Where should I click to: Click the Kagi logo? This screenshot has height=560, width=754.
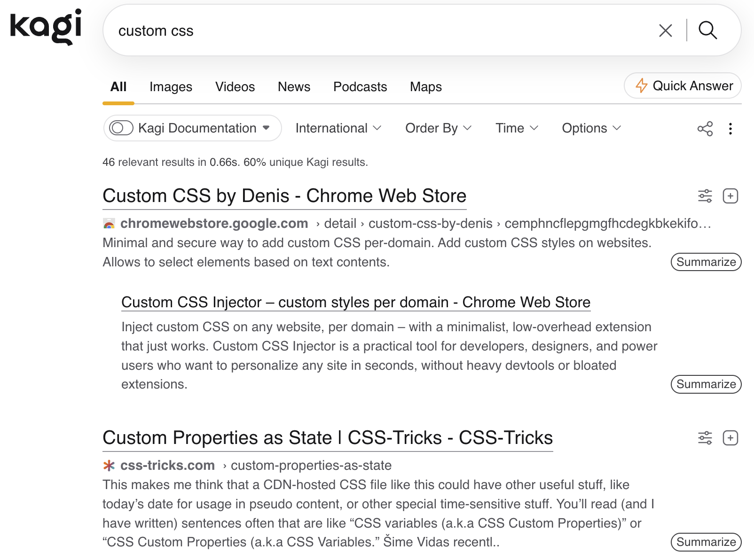point(46,27)
